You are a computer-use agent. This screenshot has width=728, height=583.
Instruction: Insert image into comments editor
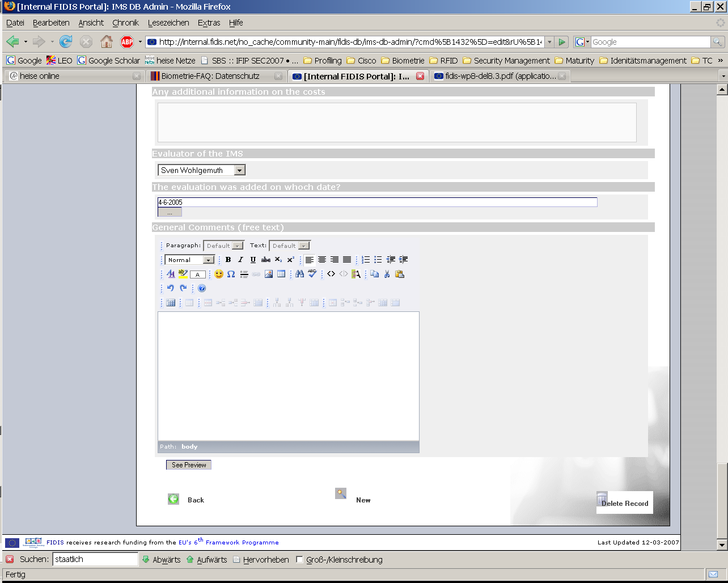[269, 274]
